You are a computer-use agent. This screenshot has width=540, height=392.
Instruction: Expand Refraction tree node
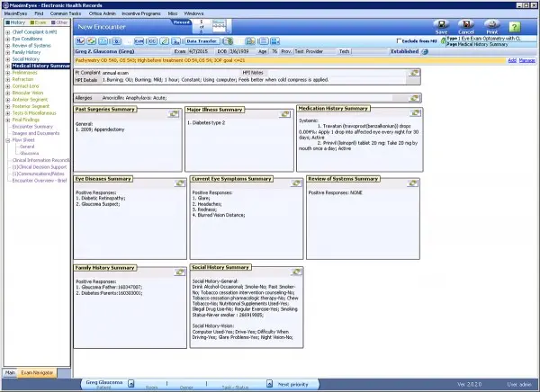(7, 79)
